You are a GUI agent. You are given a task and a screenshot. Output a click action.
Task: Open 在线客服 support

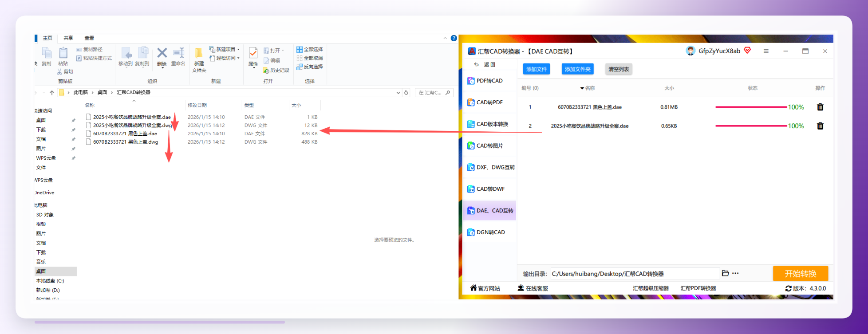point(533,288)
